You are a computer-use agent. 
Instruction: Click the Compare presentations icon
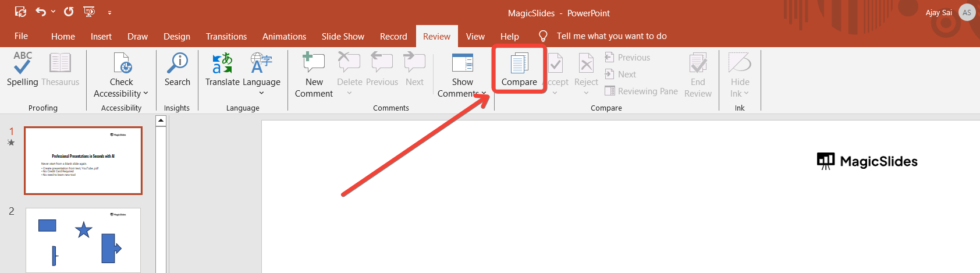click(519, 63)
